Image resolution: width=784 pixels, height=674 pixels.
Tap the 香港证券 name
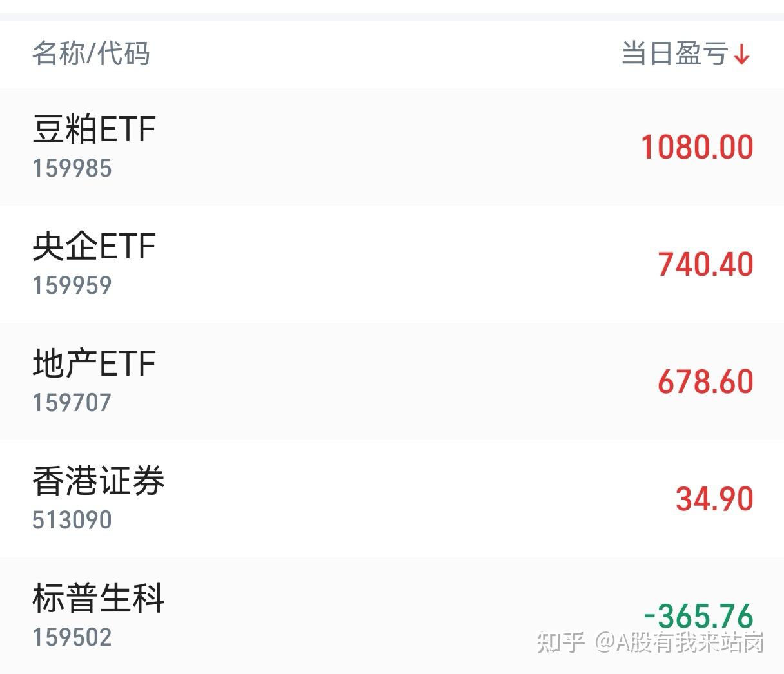click(99, 481)
